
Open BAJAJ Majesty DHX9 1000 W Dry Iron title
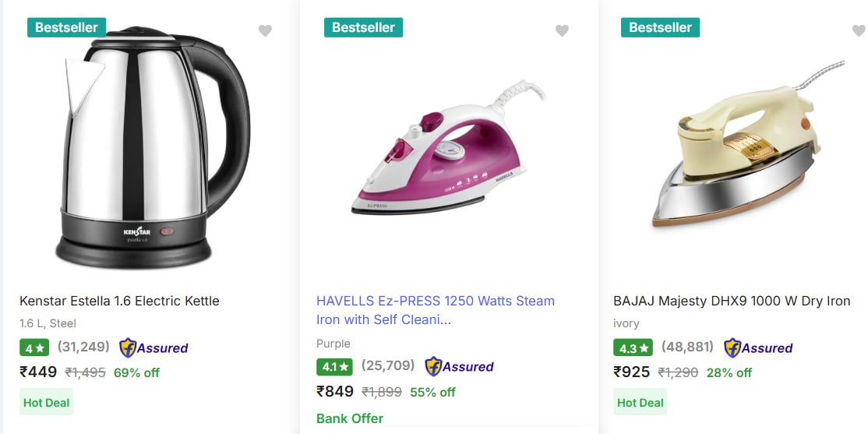pos(732,301)
